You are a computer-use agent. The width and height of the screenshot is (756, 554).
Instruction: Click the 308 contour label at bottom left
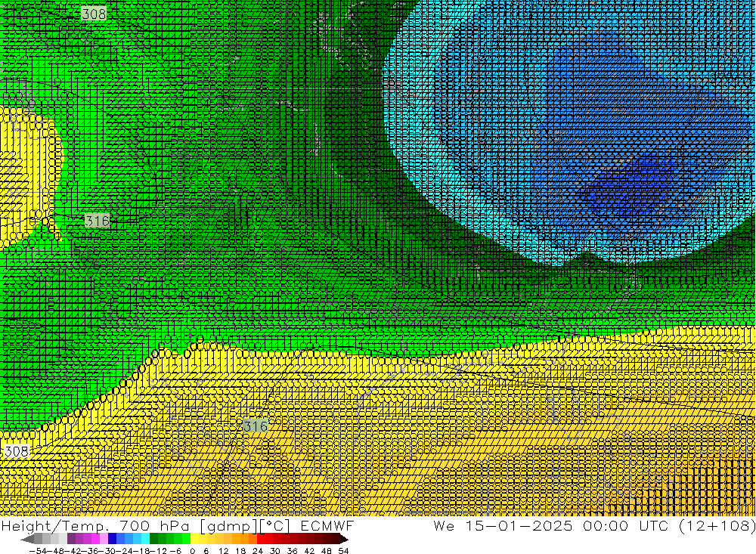[17, 451]
